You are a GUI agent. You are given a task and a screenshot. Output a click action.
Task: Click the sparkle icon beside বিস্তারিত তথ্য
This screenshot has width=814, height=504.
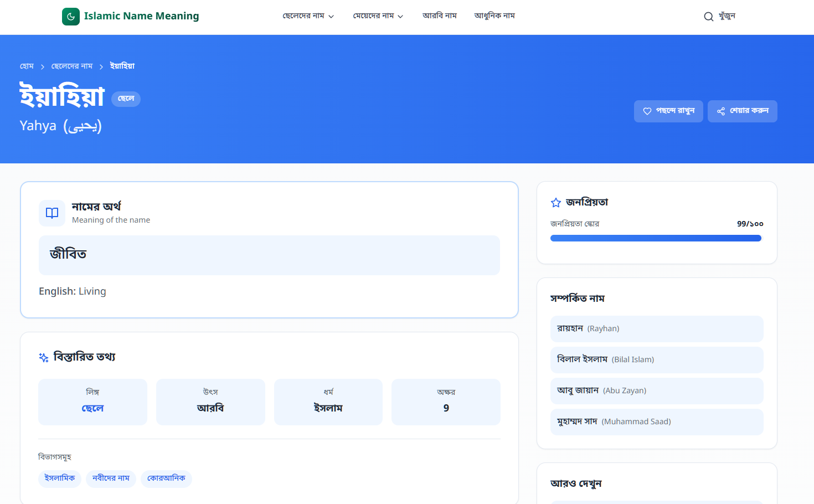point(44,357)
